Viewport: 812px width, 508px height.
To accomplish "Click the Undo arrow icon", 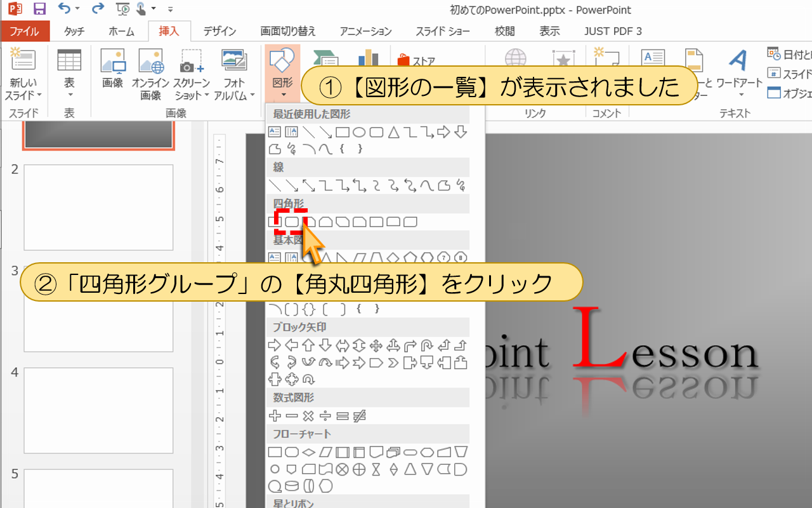I will point(63,8).
